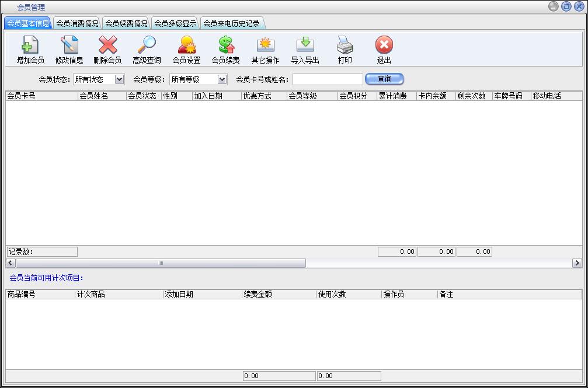Image resolution: width=588 pixels, height=388 pixels.
Task: Open 高级查询 advanced search
Action: 147,46
